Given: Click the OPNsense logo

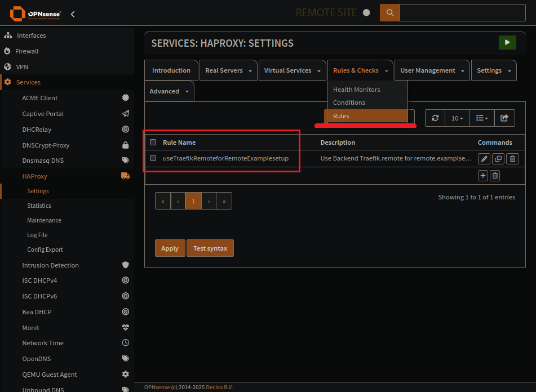Looking at the screenshot, I should (x=35, y=14).
